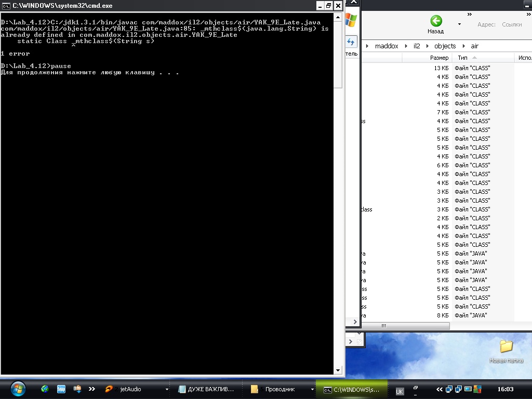Expand the arrow before maddox in breadcrumb
The height and width of the screenshot is (399, 532).
click(367, 46)
